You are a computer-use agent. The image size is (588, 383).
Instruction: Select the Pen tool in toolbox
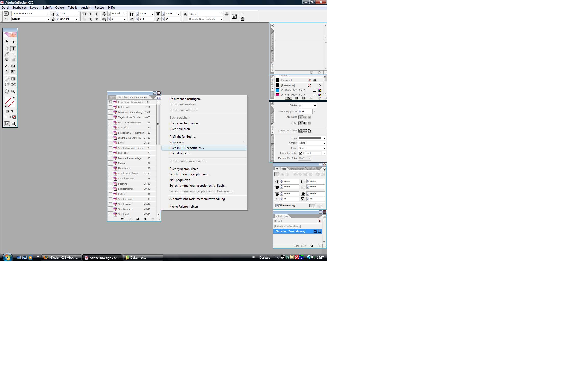click(x=7, y=49)
